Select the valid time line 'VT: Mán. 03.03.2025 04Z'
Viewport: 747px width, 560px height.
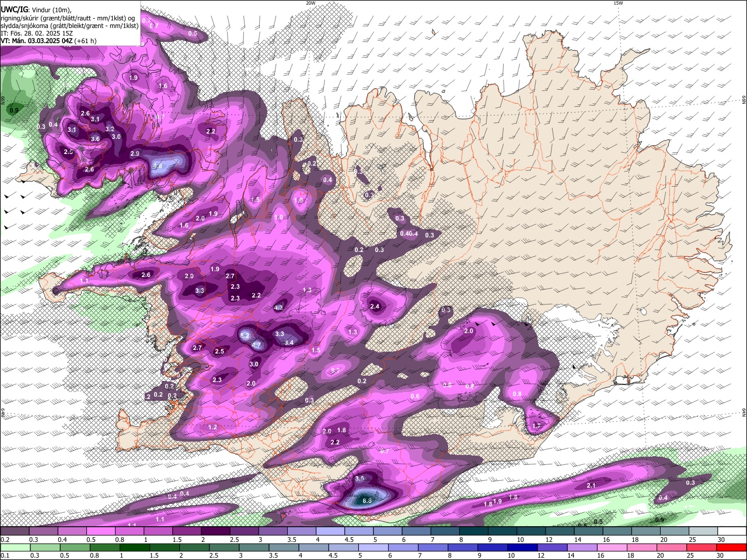[x=37, y=41]
